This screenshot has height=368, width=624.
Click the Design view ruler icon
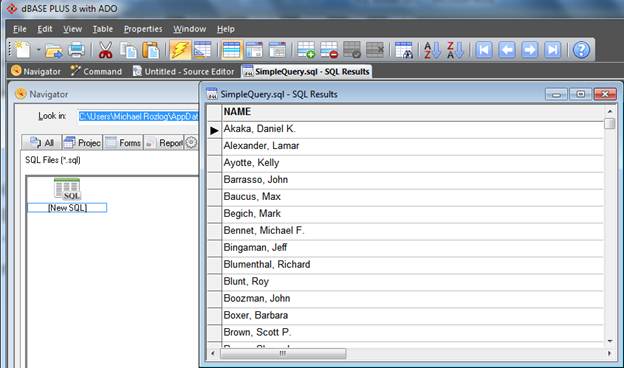coord(202,50)
